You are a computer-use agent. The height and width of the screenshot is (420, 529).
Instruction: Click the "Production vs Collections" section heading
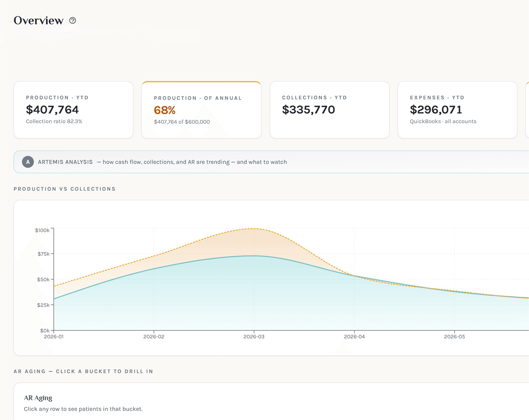[x=65, y=189]
